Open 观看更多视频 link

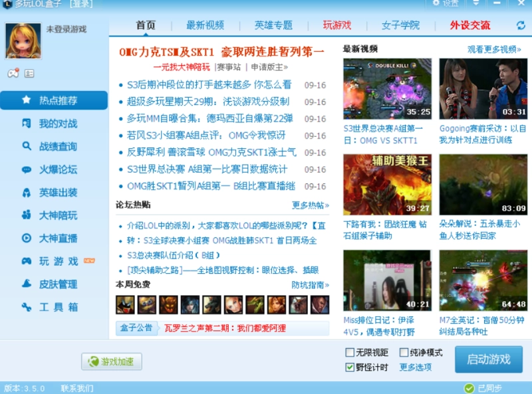point(494,50)
